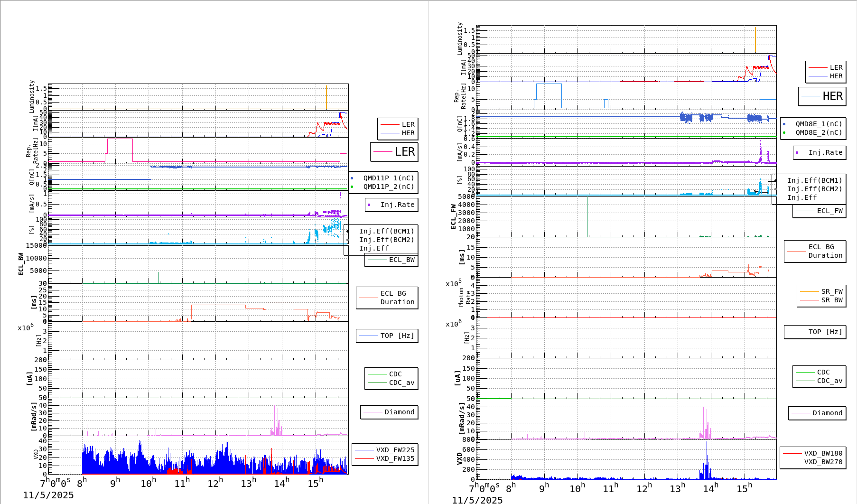
Task: Select the large LER panel label box
Action: [x=394, y=152]
